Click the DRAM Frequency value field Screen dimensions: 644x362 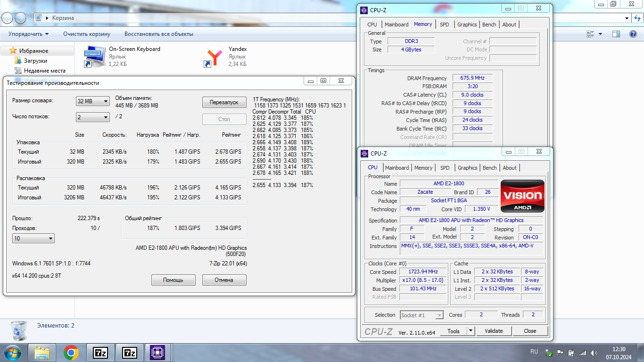pos(472,78)
